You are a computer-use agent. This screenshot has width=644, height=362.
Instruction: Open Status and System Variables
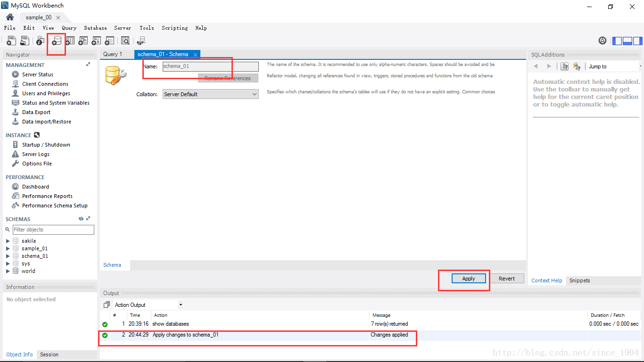56,103
